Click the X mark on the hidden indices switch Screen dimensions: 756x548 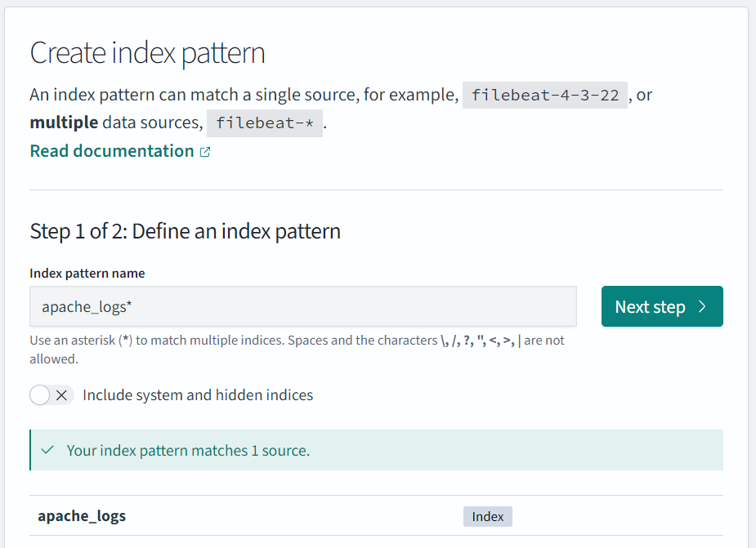coord(61,394)
